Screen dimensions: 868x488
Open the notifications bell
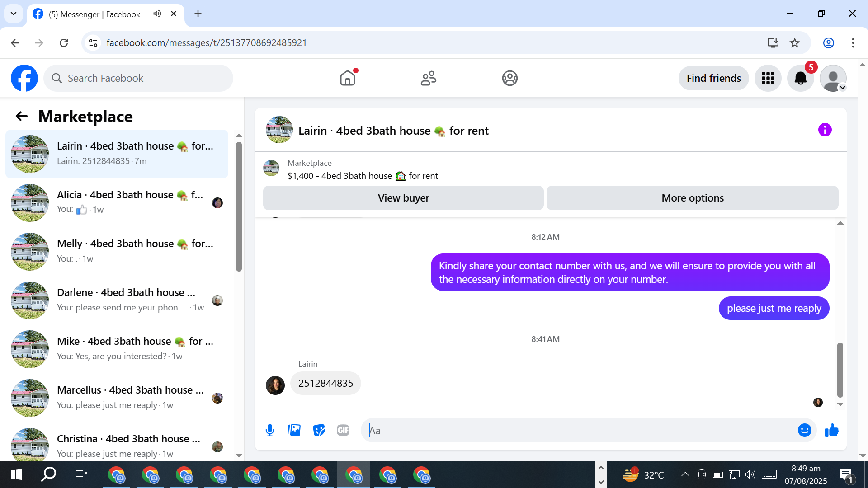pos(800,78)
